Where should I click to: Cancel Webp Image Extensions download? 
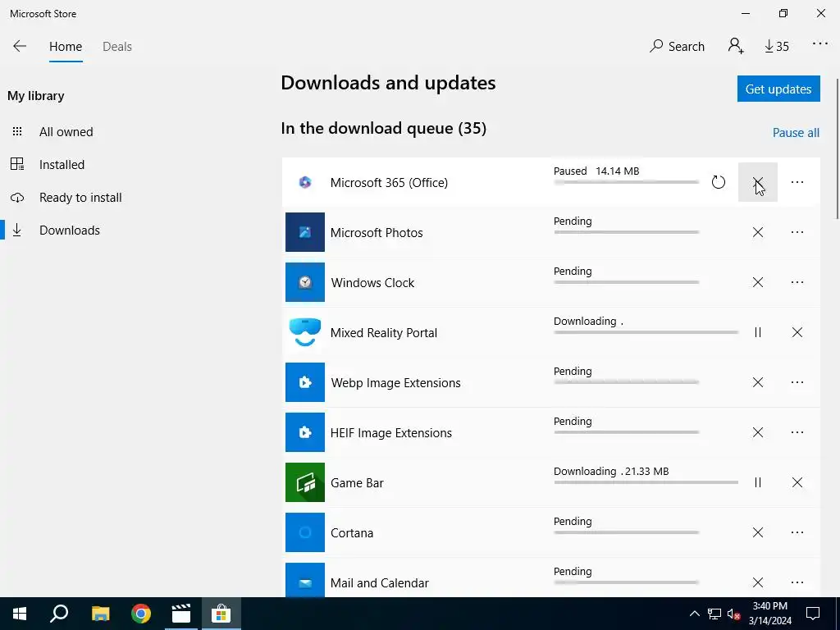[757, 382]
